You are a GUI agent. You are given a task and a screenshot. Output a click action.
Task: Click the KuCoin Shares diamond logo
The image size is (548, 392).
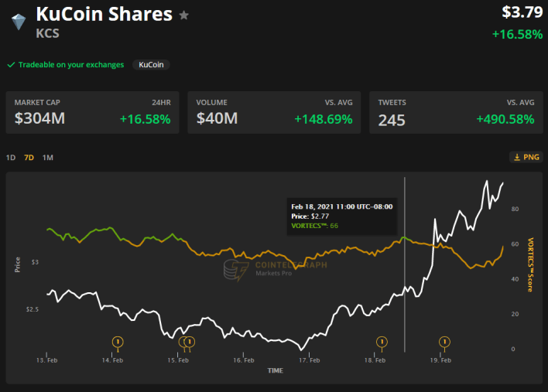pos(18,22)
